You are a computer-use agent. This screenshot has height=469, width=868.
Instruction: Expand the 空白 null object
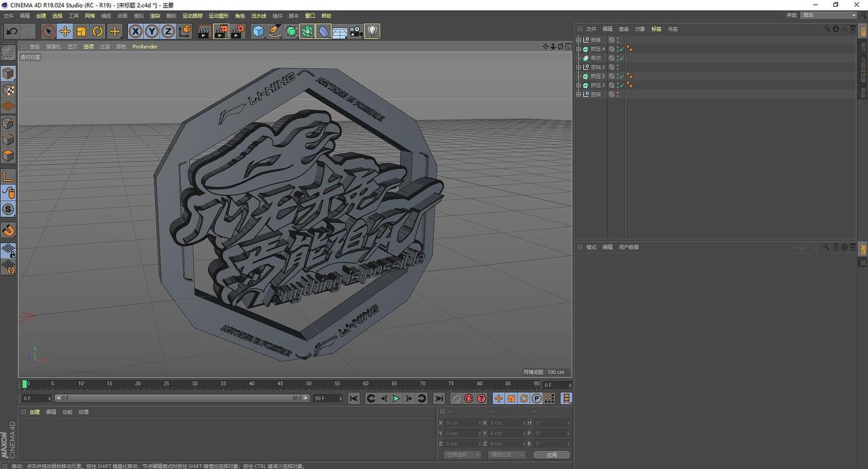pyautogui.click(x=578, y=94)
